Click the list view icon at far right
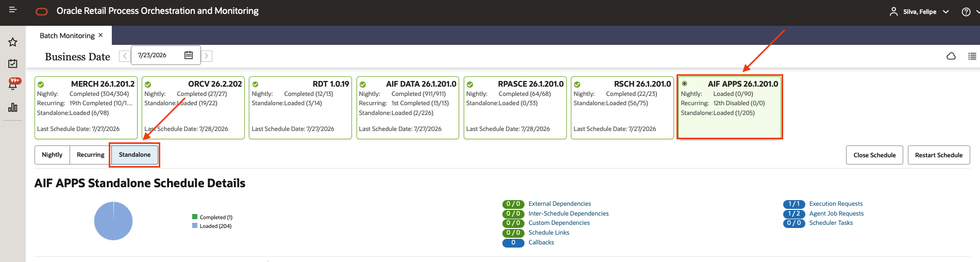This screenshot has height=262, width=980. (x=972, y=56)
